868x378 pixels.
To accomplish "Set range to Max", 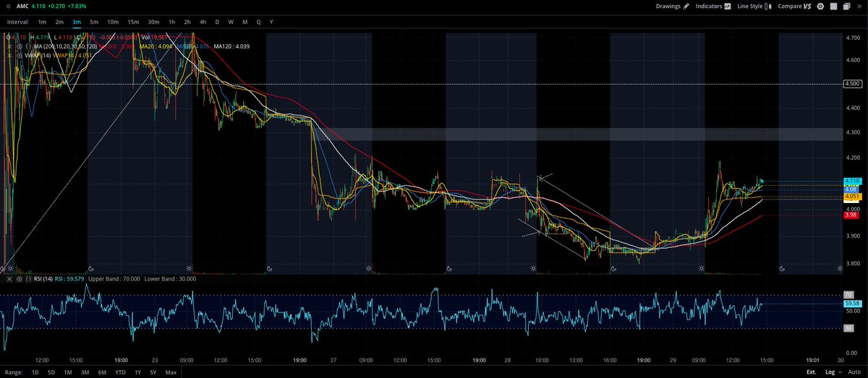I will click(x=171, y=372).
